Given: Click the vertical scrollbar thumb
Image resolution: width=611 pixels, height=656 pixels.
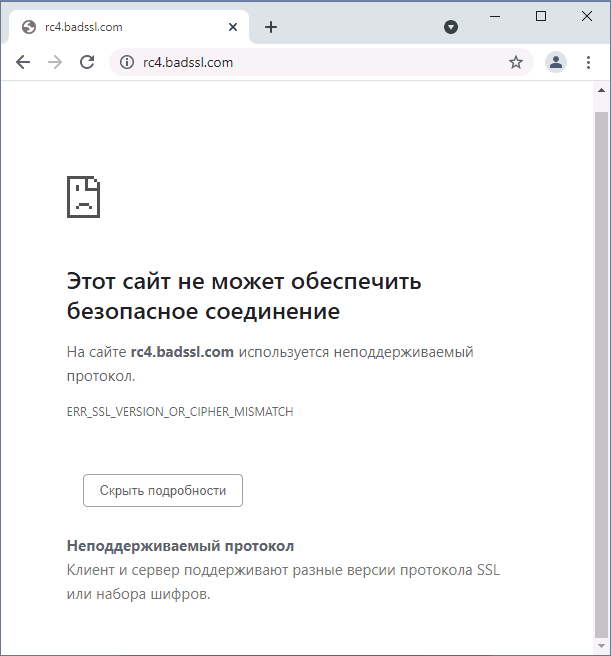Looking at the screenshot, I should coord(601,374).
